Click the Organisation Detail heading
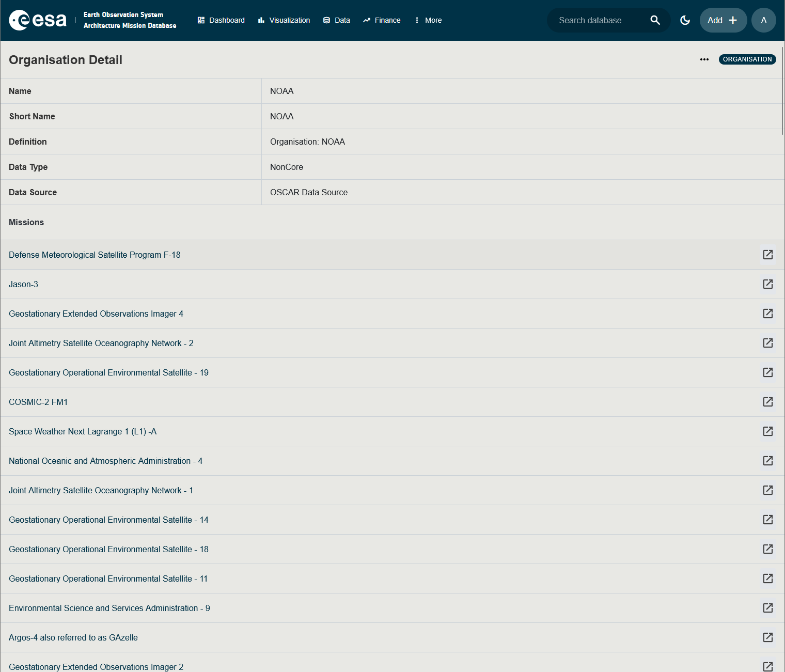Viewport: 785px width, 672px height. tap(66, 60)
